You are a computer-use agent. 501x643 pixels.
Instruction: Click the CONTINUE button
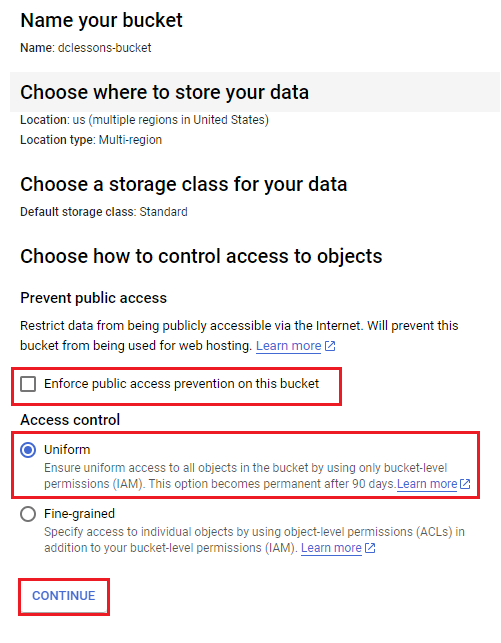pos(64,596)
